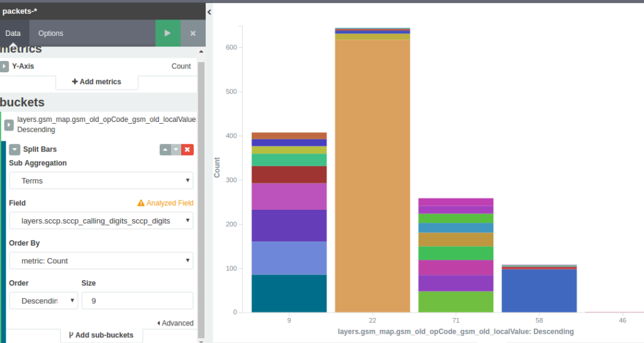The image size is (644, 343).
Task: Collapse the sidebar using the left chevron
Action: pyautogui.click(x=209, y=12)
